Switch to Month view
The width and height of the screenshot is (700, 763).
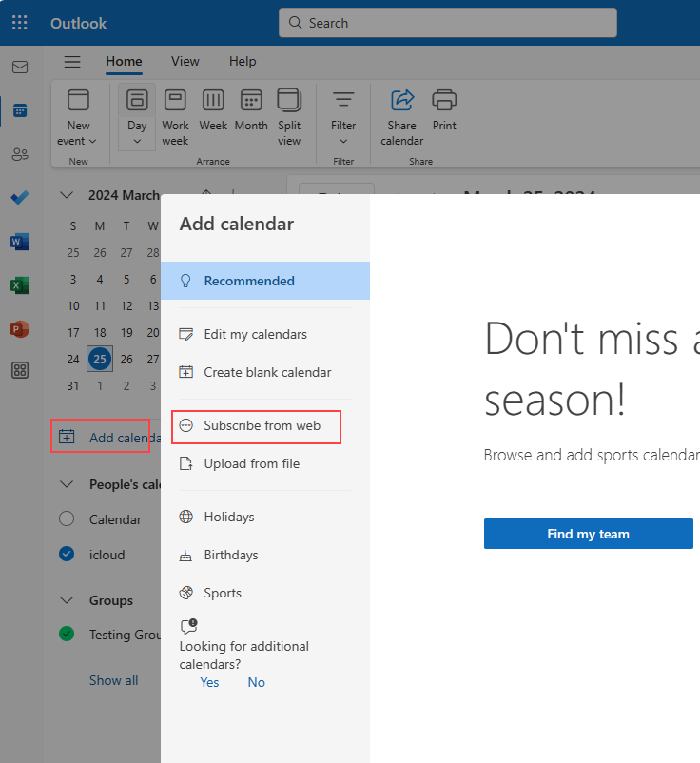point(251,110)
